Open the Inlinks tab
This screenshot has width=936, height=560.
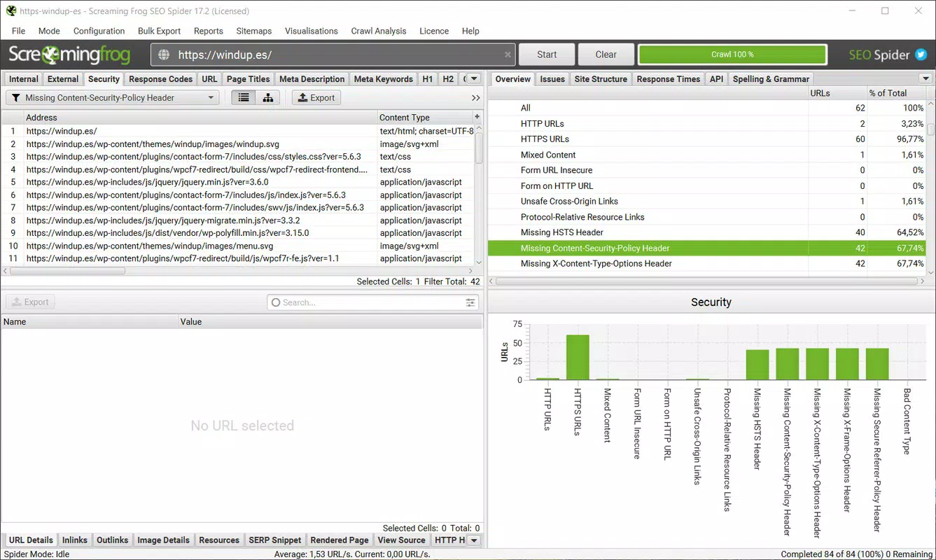pos(75,540)
